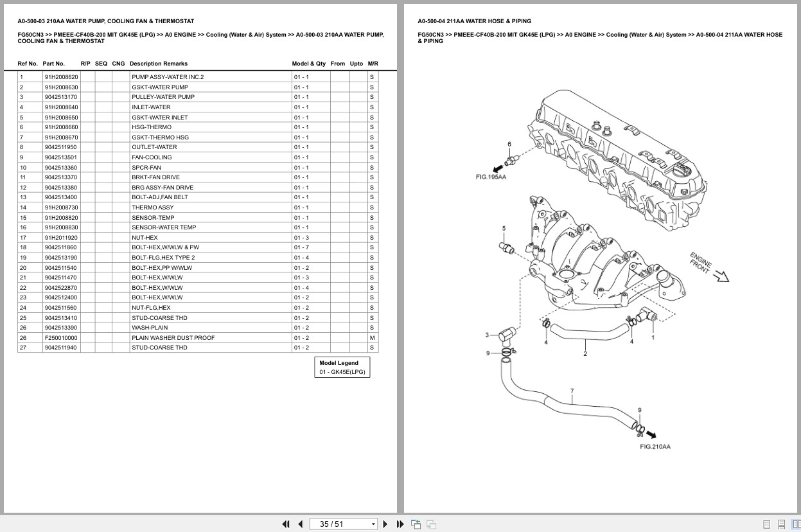Screen dimensions: 801x532
Task: Select part number 9042513501
Action: point(61,157)
